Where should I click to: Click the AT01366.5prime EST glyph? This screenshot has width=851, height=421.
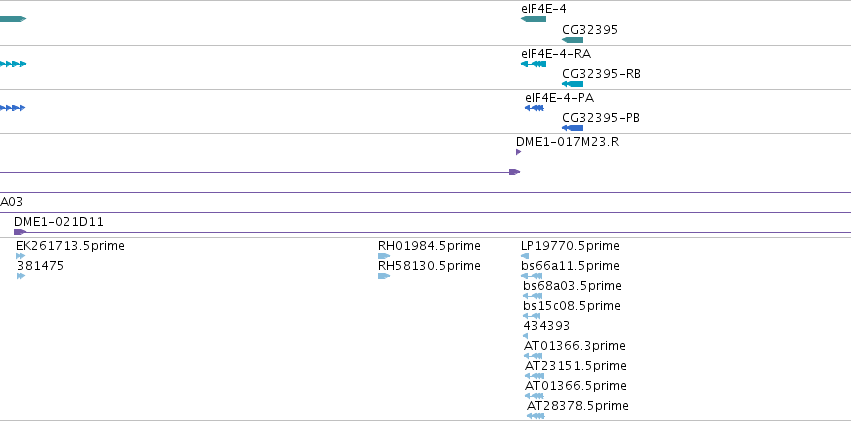click(x=534, y=396)
